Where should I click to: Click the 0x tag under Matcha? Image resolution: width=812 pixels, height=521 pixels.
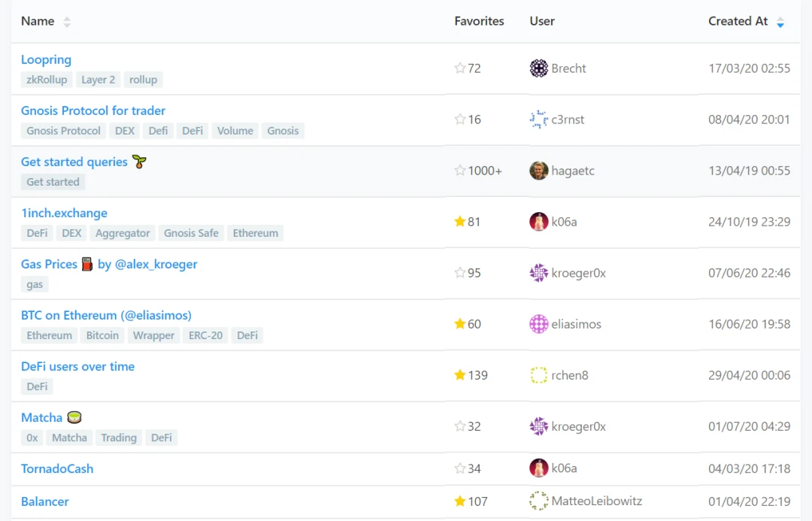[32, 438]
